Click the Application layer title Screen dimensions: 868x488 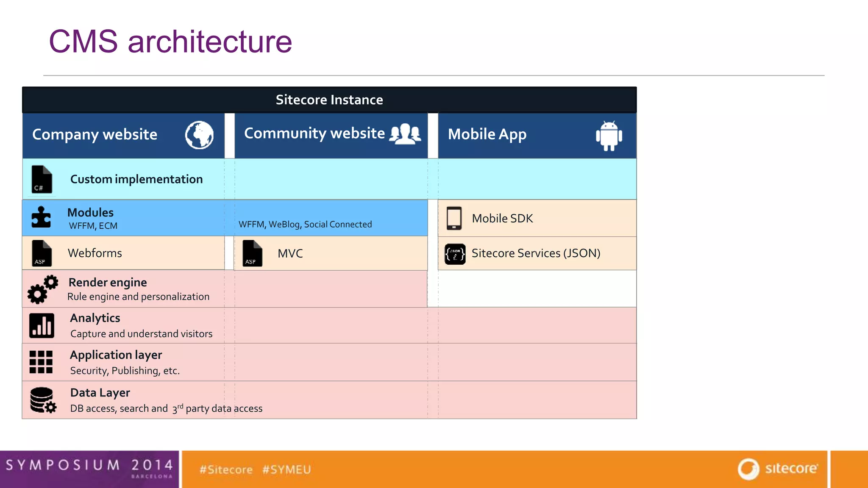tap(116, 355)
